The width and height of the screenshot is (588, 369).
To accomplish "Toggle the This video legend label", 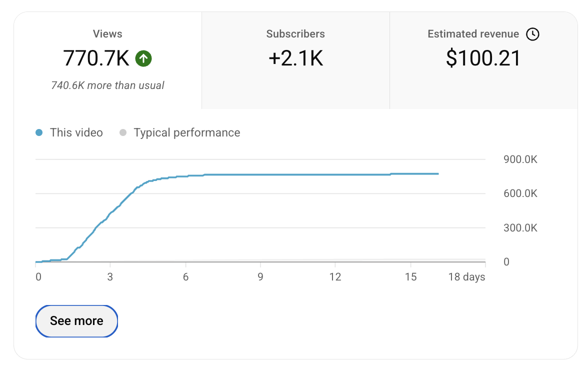I will point(76,132).
